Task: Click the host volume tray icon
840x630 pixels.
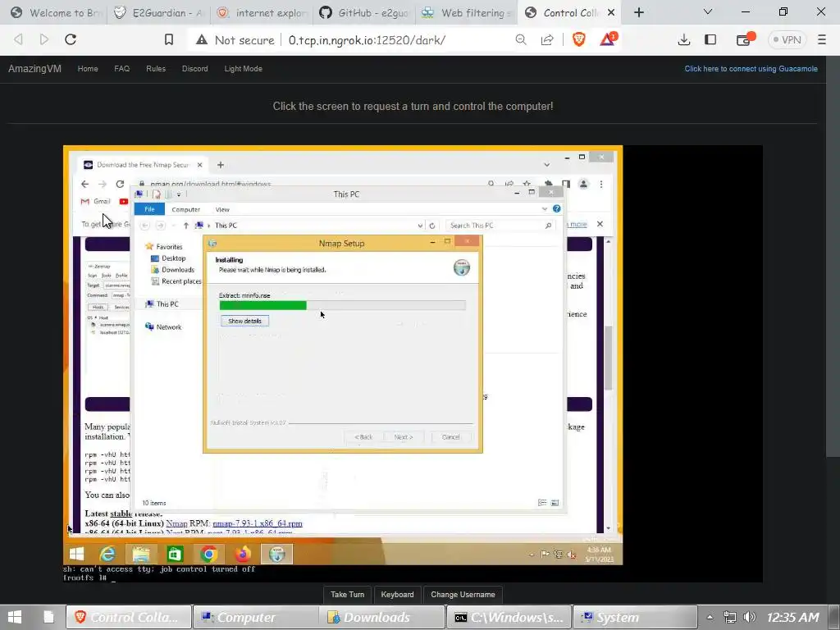Action: pyautogui.click(x=750, y=617)
